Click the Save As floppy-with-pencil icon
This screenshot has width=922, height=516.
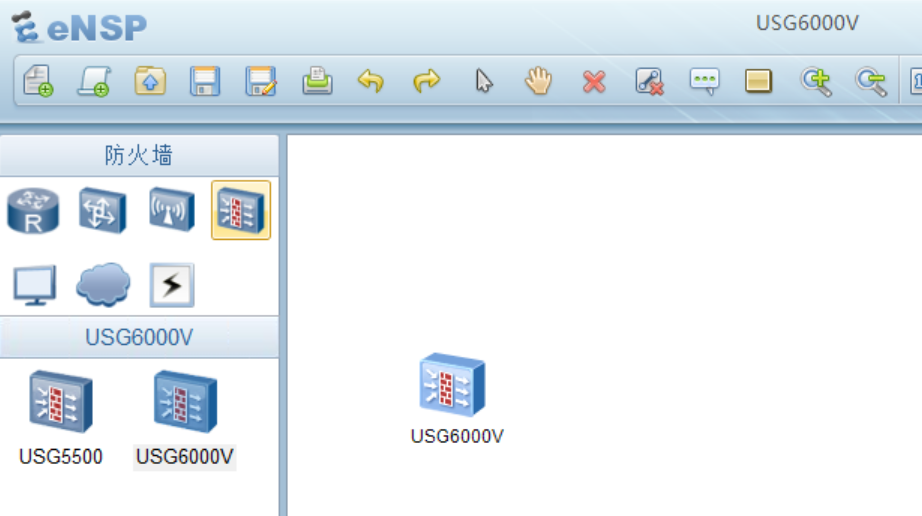pyautogui.click(x=260, y=81)
